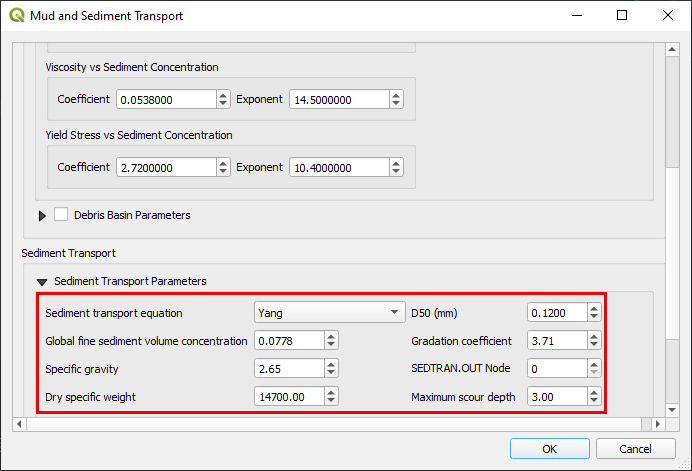The height and width of the screenshot is (471, 692).
Task: Click the QGIS logo icon in title bar
Action: [x=17, y=16]
